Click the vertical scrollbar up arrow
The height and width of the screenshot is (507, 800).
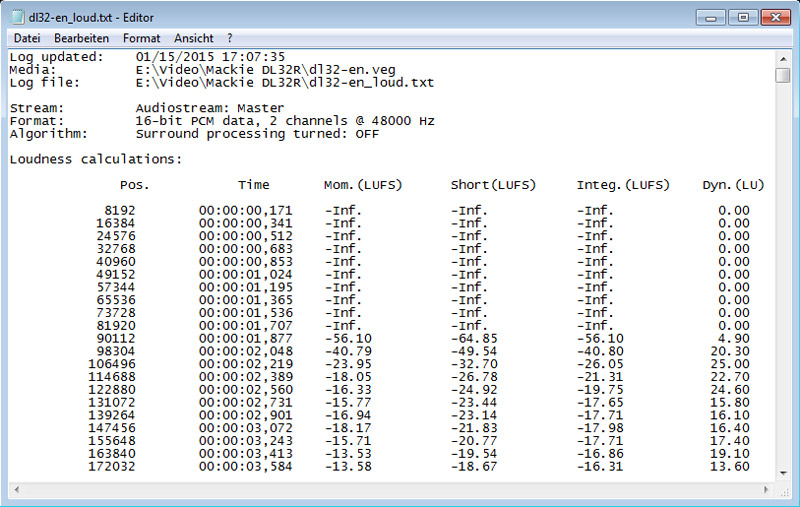783,55
